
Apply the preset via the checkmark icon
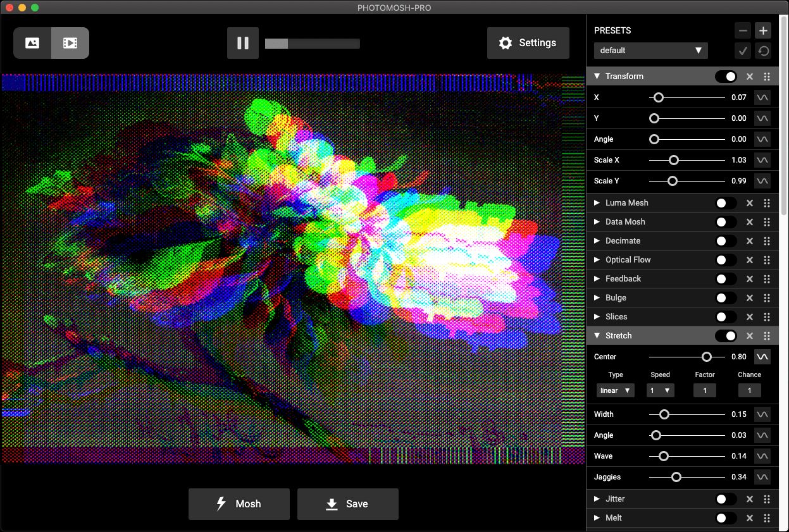coord(742,51)
